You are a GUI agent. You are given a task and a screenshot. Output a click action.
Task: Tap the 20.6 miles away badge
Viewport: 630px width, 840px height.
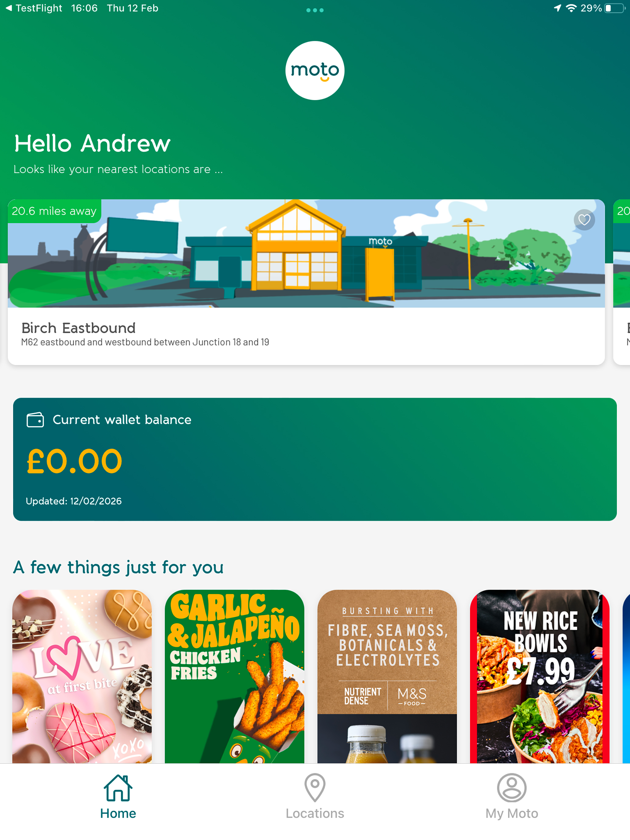point(54,211)
